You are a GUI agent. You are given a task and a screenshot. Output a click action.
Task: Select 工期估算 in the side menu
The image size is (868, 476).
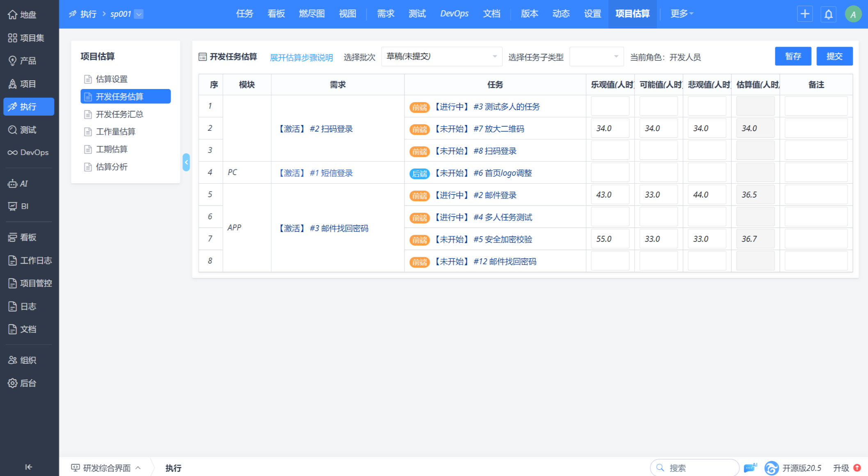click(x=112, y=149)
